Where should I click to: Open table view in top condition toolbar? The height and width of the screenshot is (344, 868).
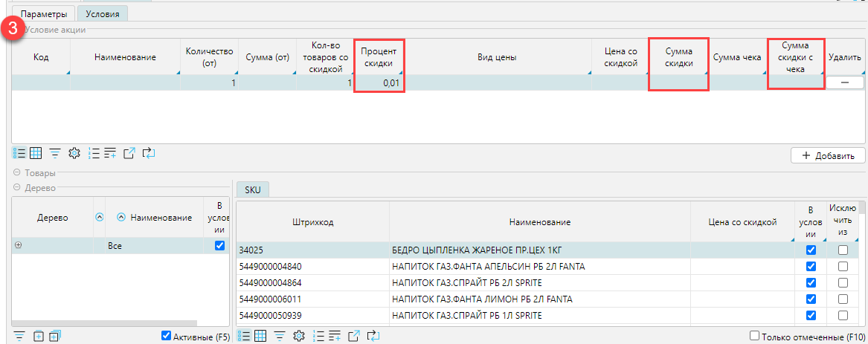point(35,153)
